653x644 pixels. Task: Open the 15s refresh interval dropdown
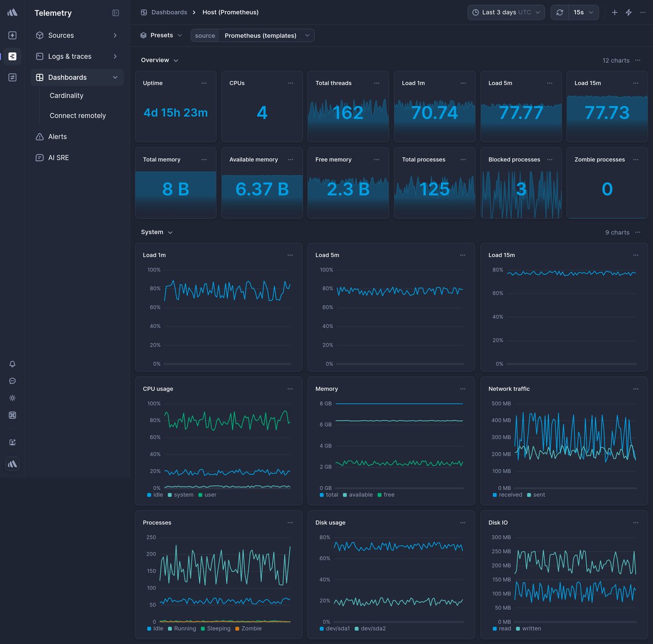(x=579, y=12)
